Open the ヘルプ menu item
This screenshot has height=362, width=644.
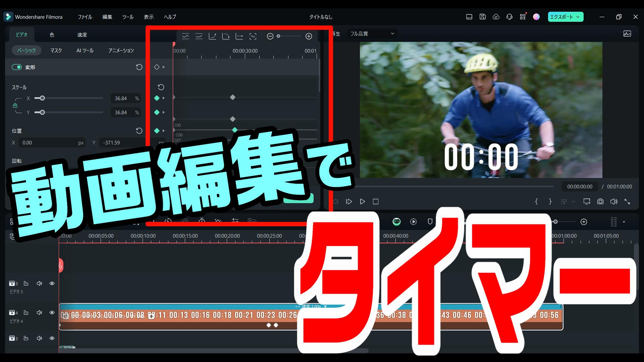(170, 17)
